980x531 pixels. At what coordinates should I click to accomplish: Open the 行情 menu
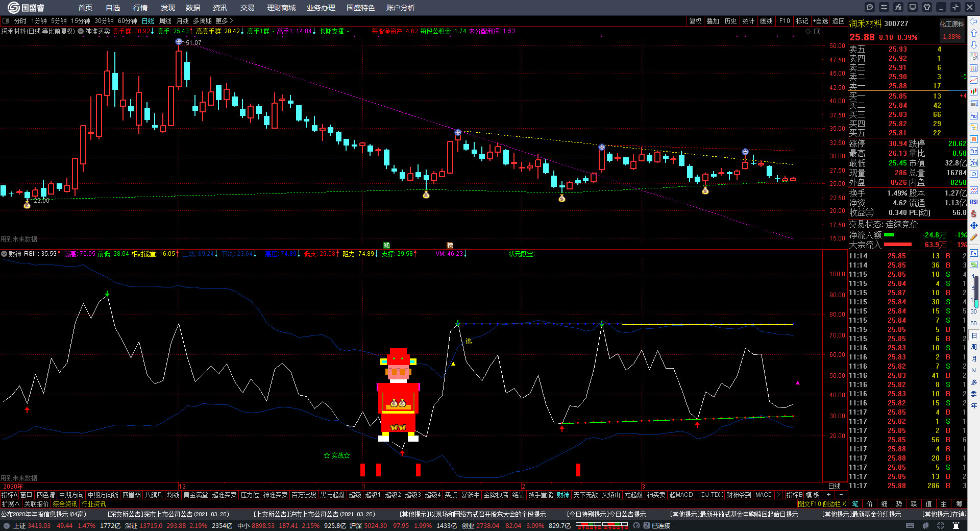pos(140,8)
